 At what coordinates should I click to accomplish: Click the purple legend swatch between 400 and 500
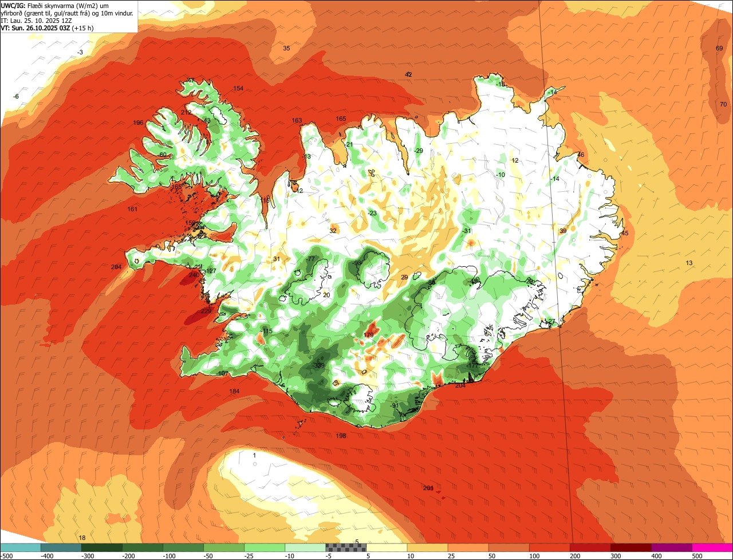(x=672, y=547)
